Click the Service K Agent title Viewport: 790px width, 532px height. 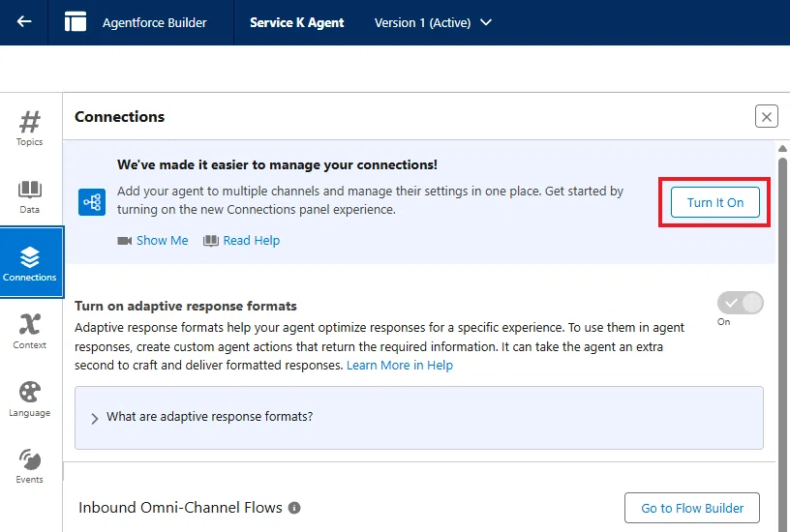coord(297,22)
